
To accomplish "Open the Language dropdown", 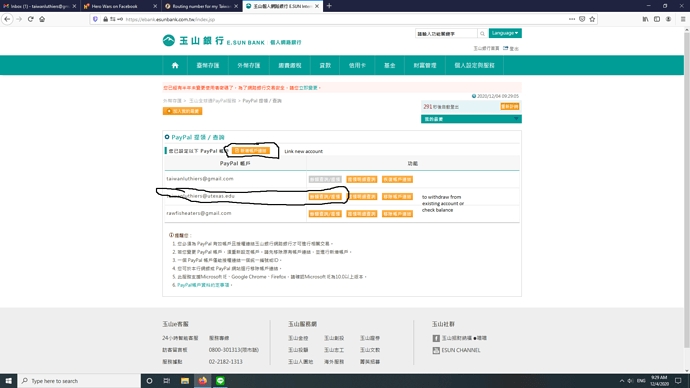I will pyautogui.click(x=505, y=33).
